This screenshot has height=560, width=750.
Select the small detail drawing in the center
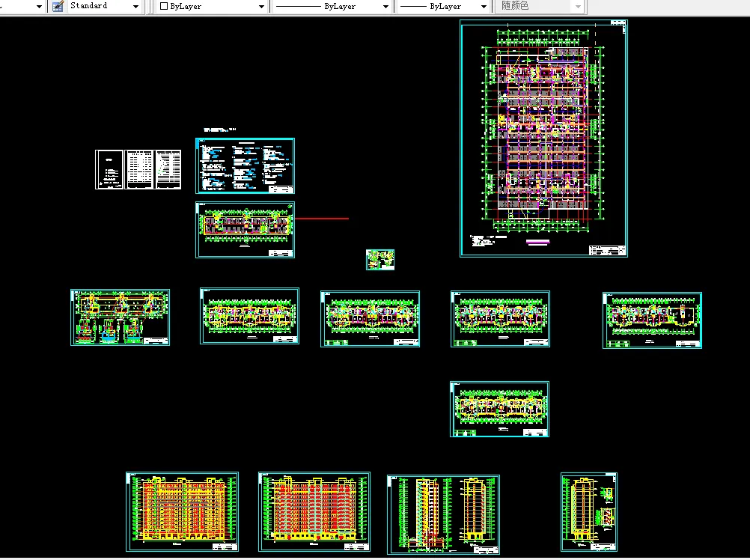[380, 260]
